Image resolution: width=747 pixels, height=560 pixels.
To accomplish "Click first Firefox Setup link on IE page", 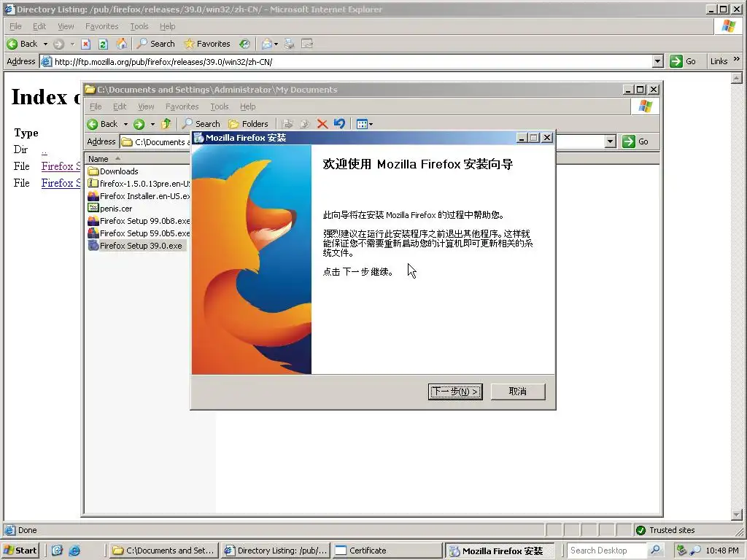I will pos(61,166).
